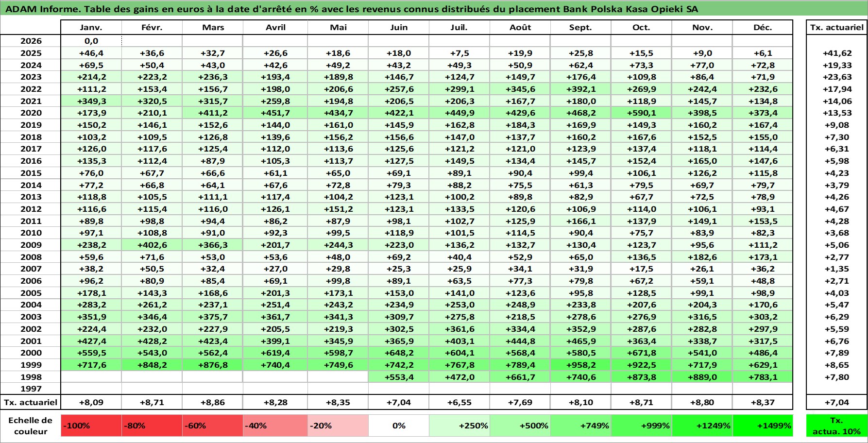Viewport: 868px width, 443px height.
Task: Select the Avril column header
Action: 275,27
